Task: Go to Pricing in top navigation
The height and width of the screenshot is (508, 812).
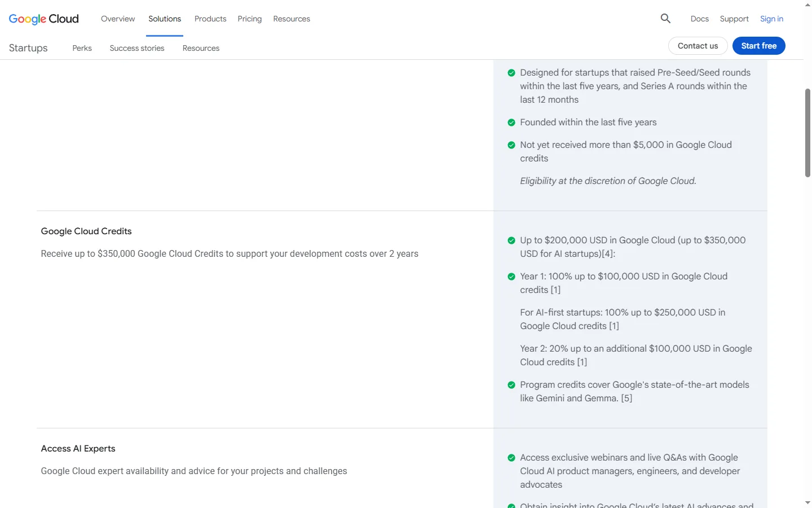Action: pyautogui.click(x=250, y=19)
